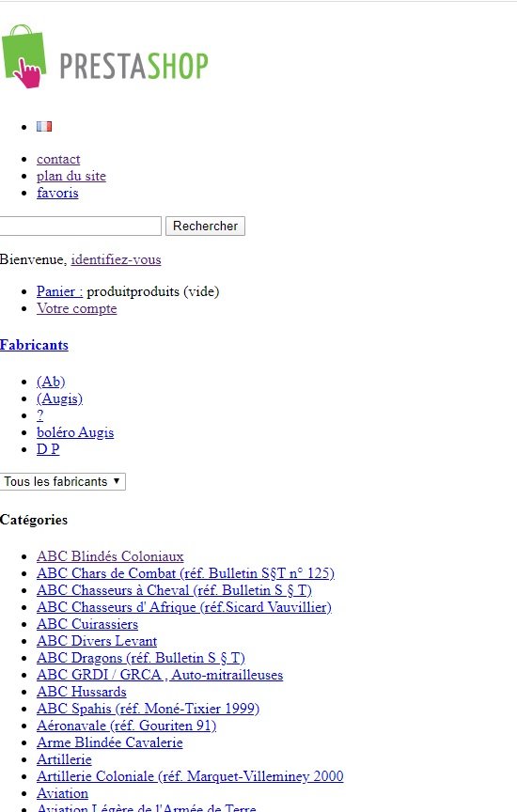Open ABC Cuirassiers category
The height and width of the screenshot is (812, 517).
[87, 624]
